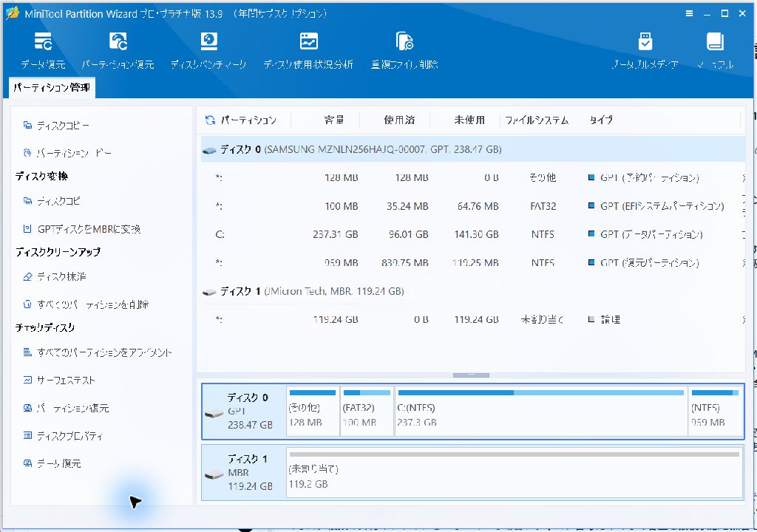The image size is (757, 532).
Task: Click the 119.25 MB unused value
Action: [475, 262]
